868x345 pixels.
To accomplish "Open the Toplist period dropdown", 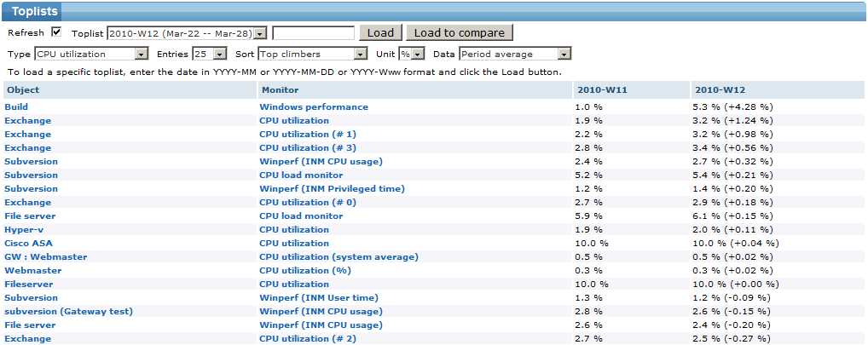I will pyautogui.click(x=187, y=33).
